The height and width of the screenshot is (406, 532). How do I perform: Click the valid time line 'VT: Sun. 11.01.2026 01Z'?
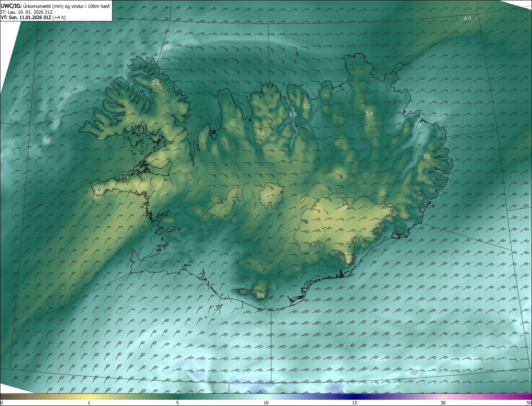pos(26,17)
